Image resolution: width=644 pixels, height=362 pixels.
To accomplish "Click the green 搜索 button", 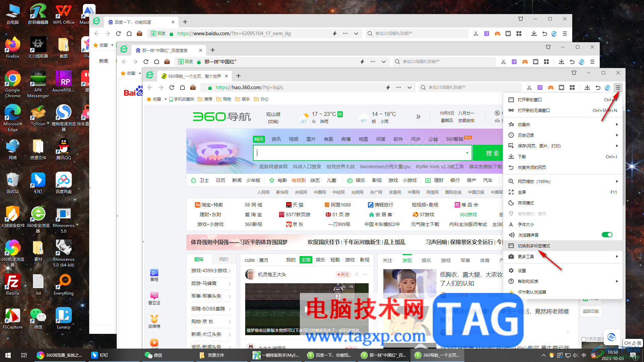I will pos(492,153).
